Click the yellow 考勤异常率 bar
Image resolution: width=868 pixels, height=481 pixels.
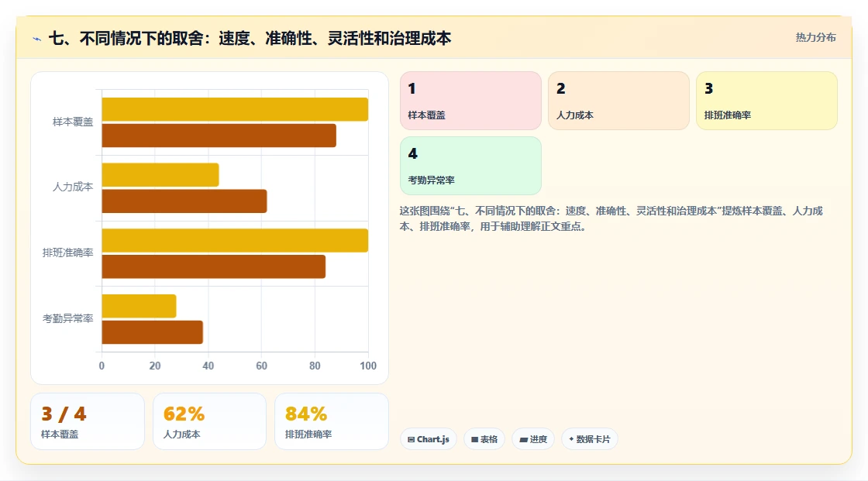click(139, 306)
